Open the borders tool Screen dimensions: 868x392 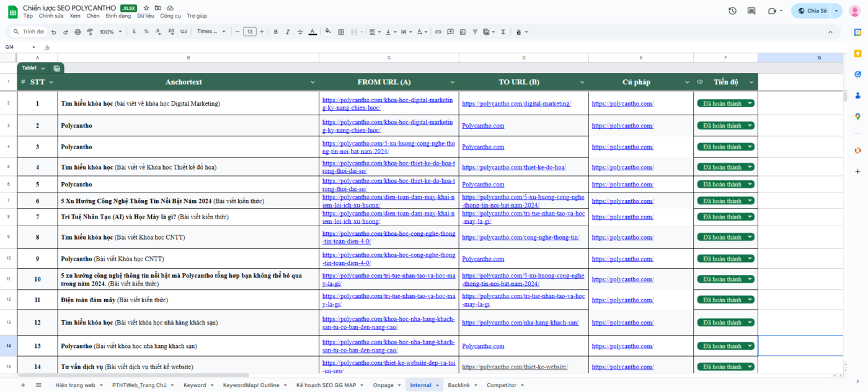340,32
